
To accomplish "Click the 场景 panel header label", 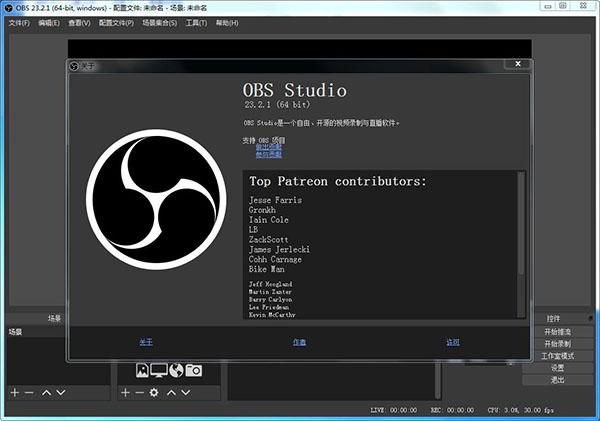I will [x=54, y=318].
